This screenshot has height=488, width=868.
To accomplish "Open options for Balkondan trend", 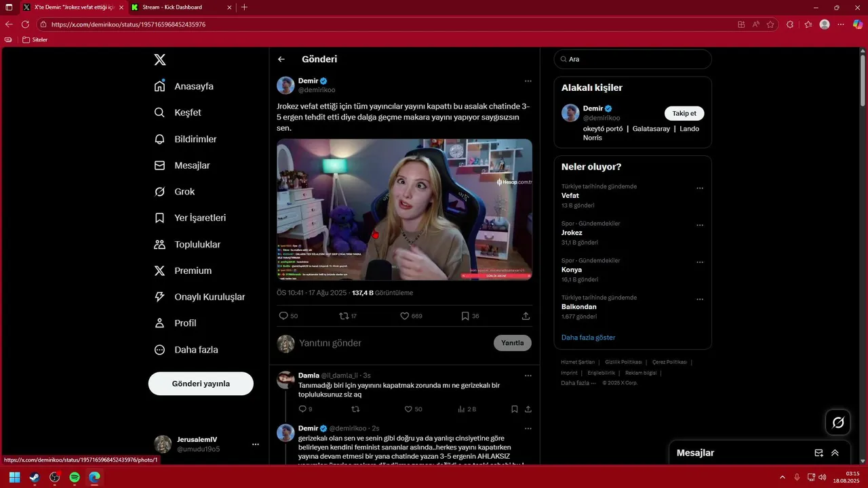I will point(700,300).
